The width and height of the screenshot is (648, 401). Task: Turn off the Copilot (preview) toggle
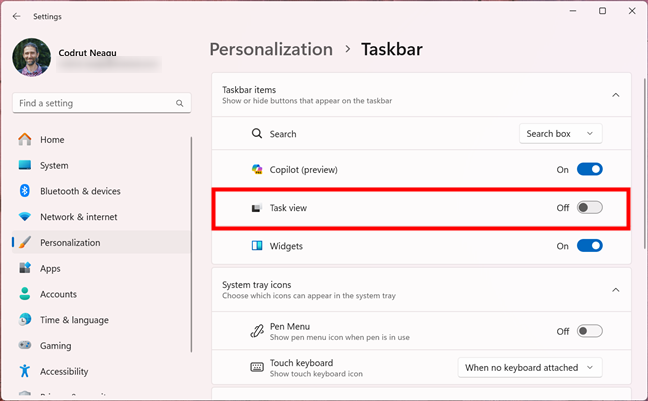(x=590, y=169)
